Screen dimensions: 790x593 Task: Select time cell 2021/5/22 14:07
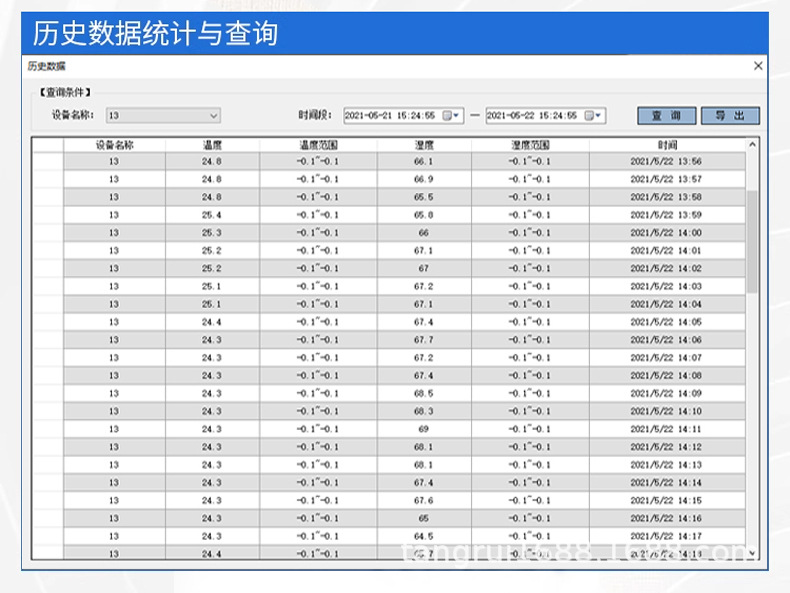(667, 358)
